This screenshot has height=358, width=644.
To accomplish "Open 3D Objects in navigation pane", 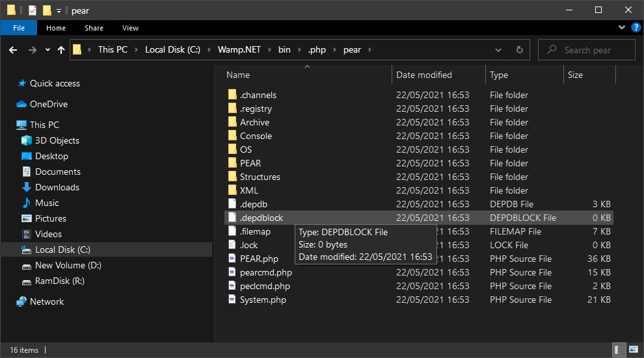I will pyautogui.click(x=57, y=140).
